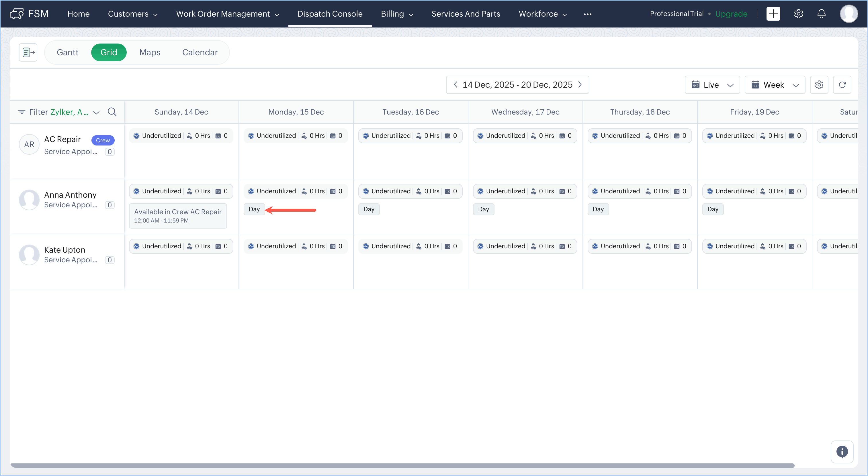Image resolution: width=868 pixels, height=476 pixels.
Task: Open the dispatch grid settings gear
Action: pyautogui.click(x=819, y=85)
